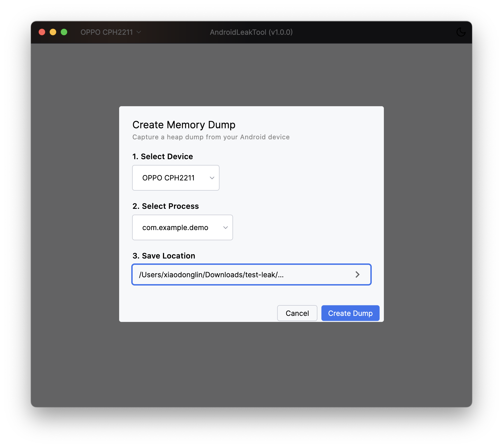The image size is (503, 448).
Task: Open the Select Process dropdown
Action: coord(182,227)
